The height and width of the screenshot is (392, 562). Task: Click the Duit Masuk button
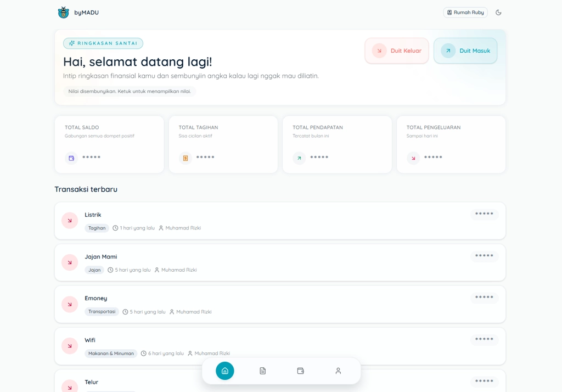click(465, 51)
